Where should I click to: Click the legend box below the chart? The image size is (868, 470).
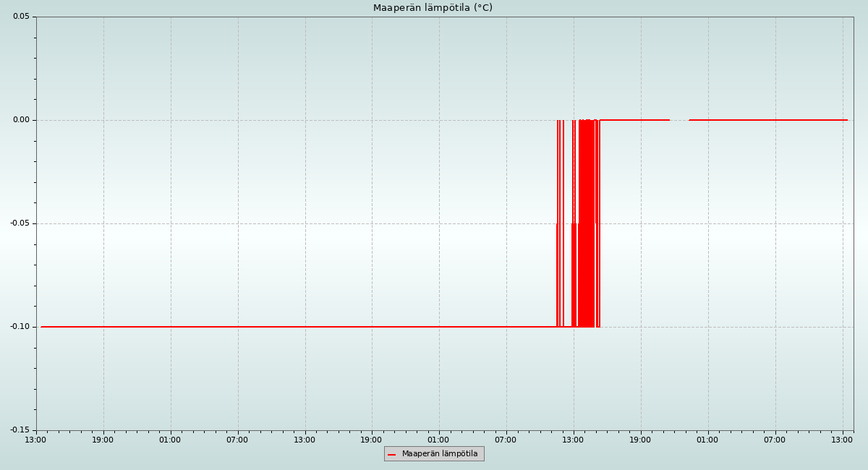tap(434, 454)
